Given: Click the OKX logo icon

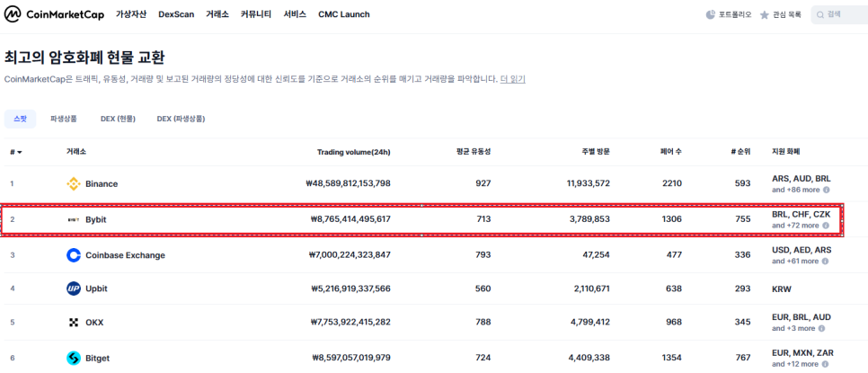Looking at the screenshot, I should (74, 322).
